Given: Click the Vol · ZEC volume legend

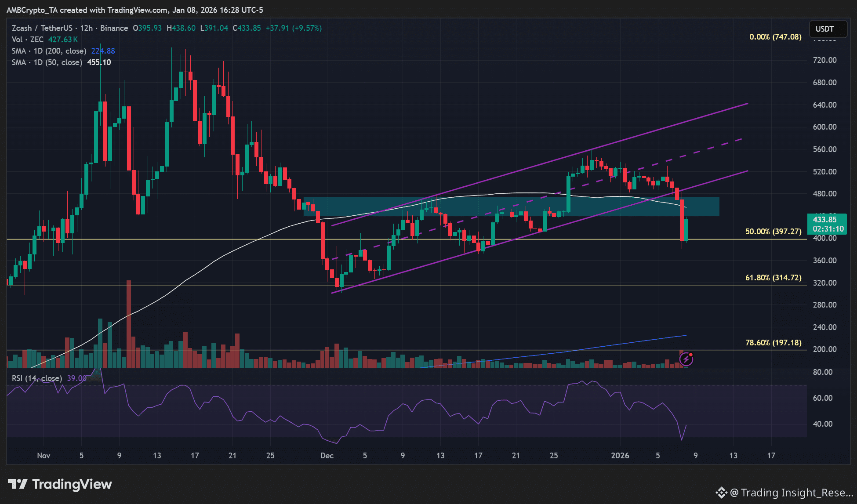Looking at the screenshot, I should pos(28,40).
